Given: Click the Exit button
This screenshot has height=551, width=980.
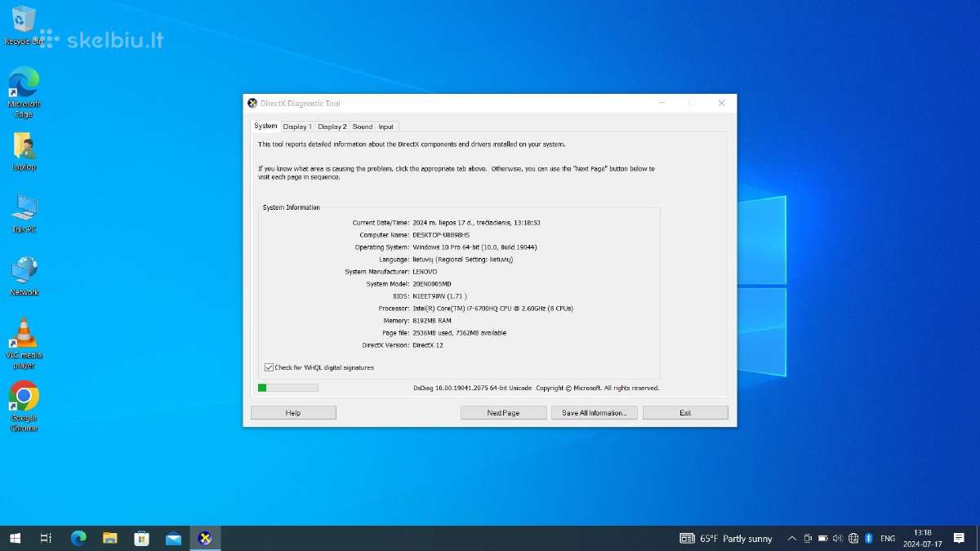Looking at the screenshot, I should 685,413.
